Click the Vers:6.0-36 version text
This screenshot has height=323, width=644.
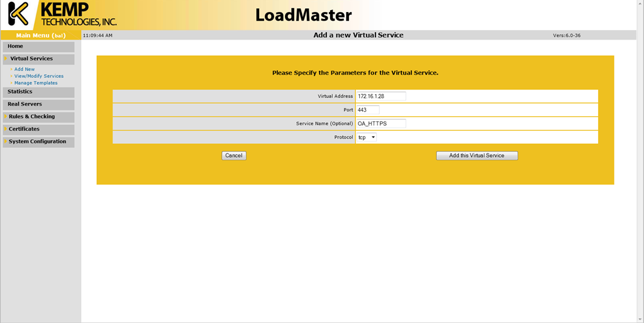[567, 35]
